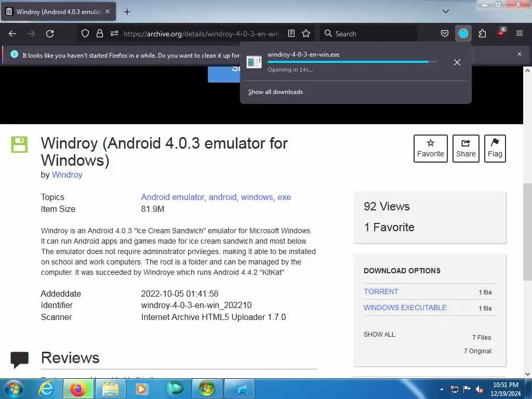Show hidden system tray icons
This screenshot has width=532, height=399.
[442, 389]
